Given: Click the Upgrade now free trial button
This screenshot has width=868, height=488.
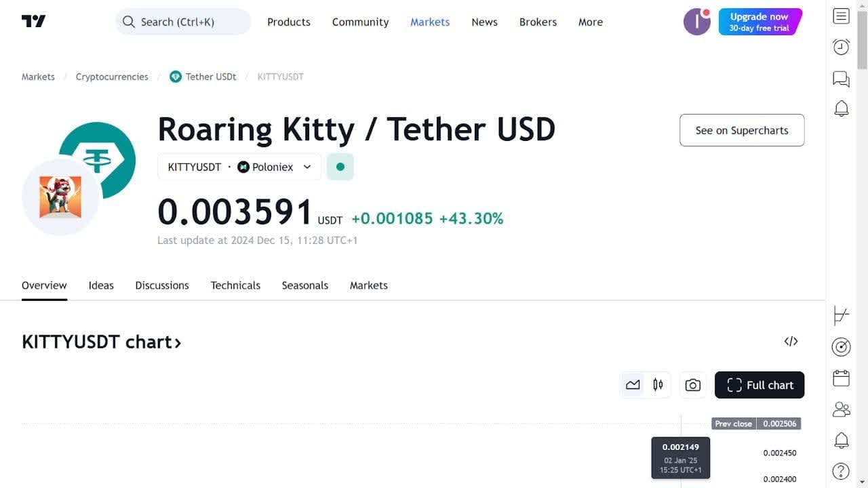Looking at the screenshot, I should click(759, 21).
